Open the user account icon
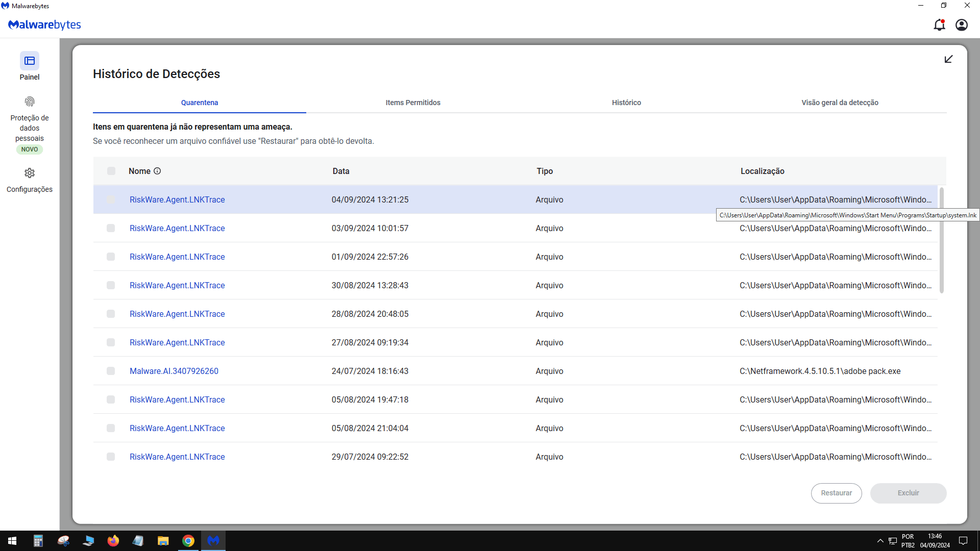Screen dimensions: 980x551 click(x=962, y=25)
